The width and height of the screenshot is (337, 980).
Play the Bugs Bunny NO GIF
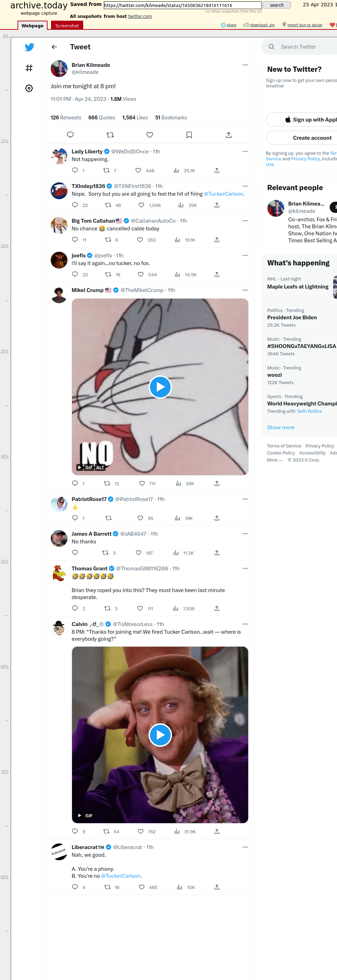[x=160, y=387]
